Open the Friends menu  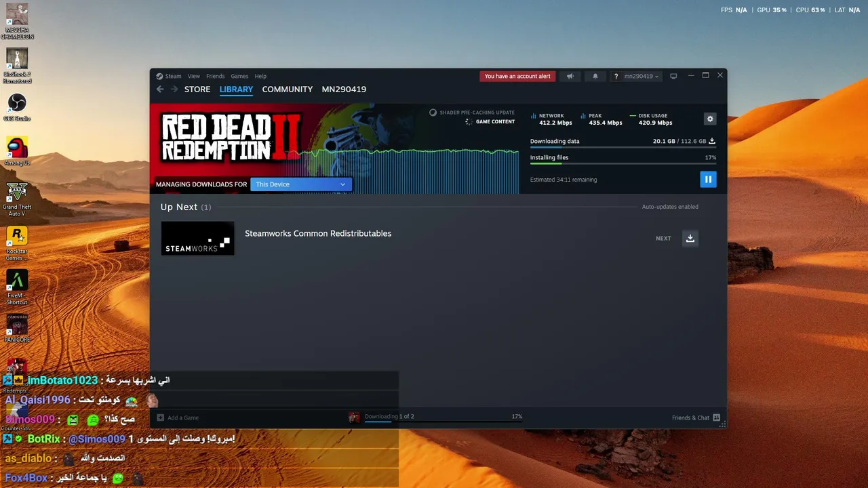click(x=215, y=76)
